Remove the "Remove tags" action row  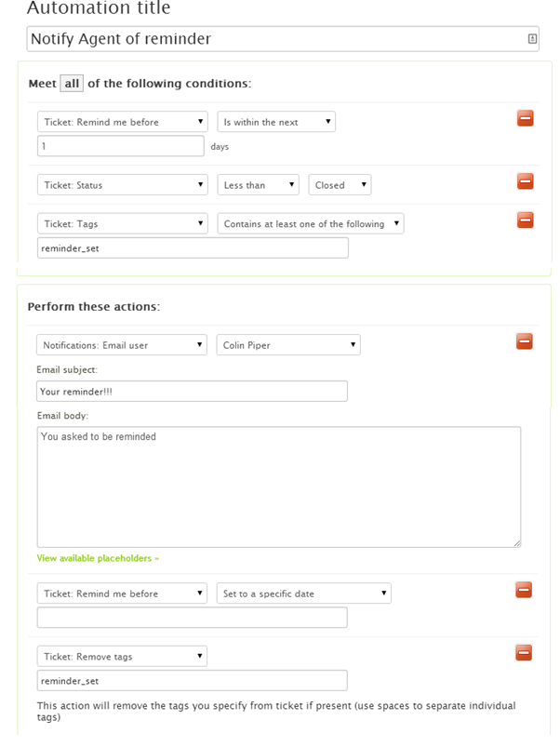pos(525,653)
